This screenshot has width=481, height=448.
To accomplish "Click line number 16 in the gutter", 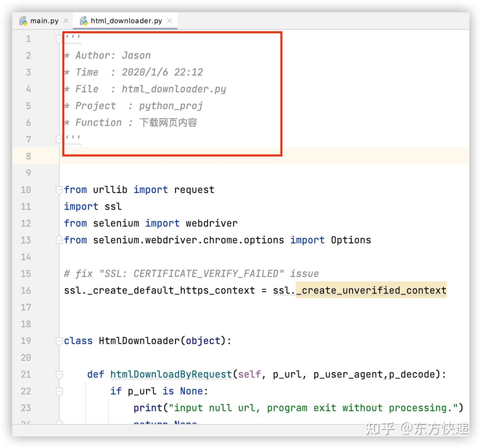I will pos(26,291).
